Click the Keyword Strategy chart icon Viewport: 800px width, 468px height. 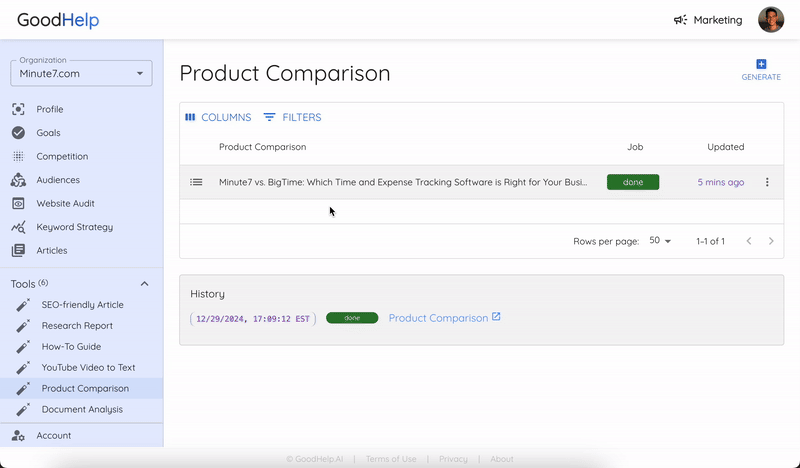pyautogui.click(x=18, y=227)
